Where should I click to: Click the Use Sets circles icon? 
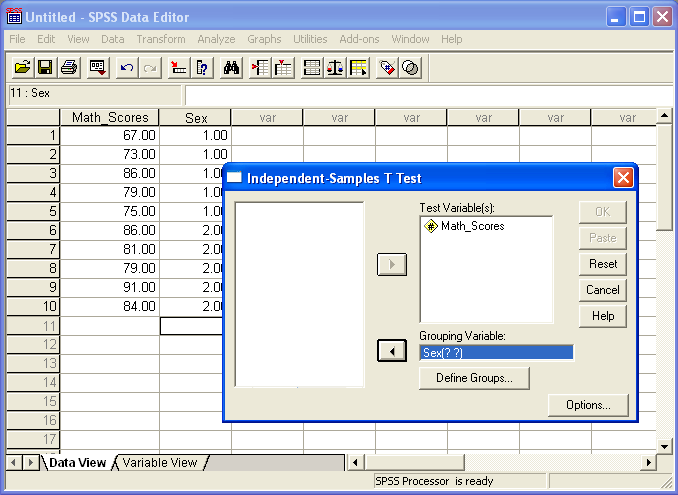pyautogui.click(x=410, y=68)
